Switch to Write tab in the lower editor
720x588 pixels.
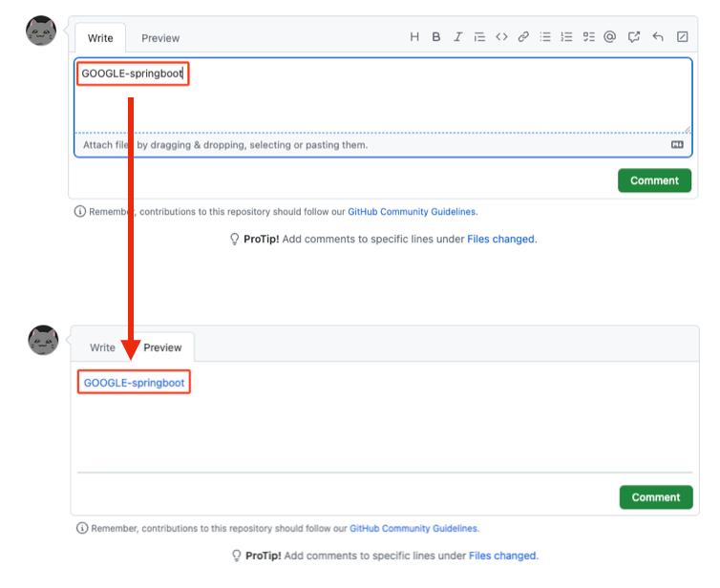click(x=102, y=347)
